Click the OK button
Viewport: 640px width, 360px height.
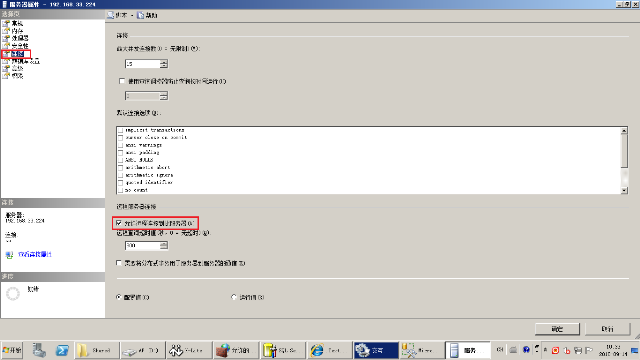(x=557, y=329)
